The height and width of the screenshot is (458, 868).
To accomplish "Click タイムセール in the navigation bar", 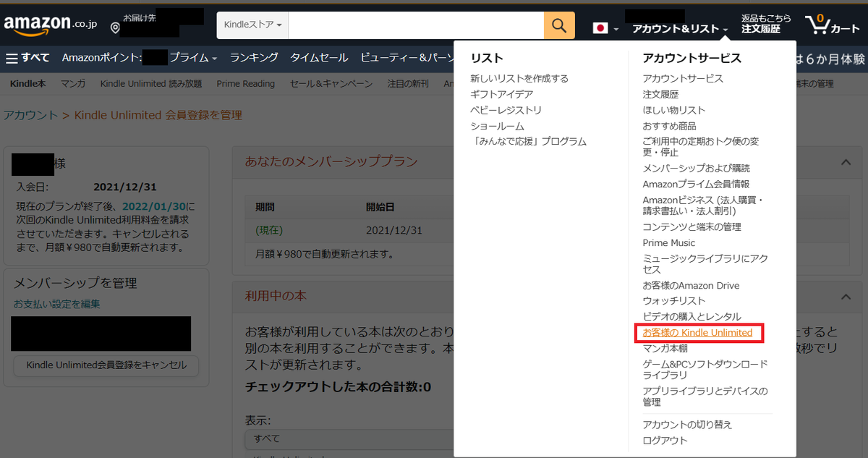I will pyautogui.click(x=319, y=58).
